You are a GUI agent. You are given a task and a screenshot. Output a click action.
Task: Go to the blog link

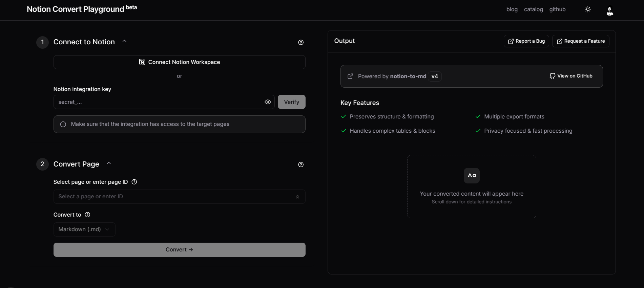[512, 9]
